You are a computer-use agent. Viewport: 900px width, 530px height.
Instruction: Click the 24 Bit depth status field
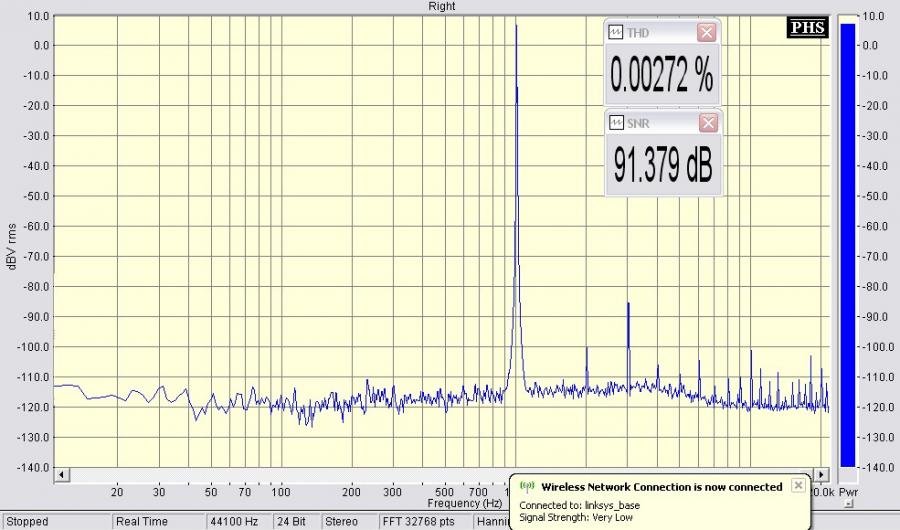click(292, 522)
